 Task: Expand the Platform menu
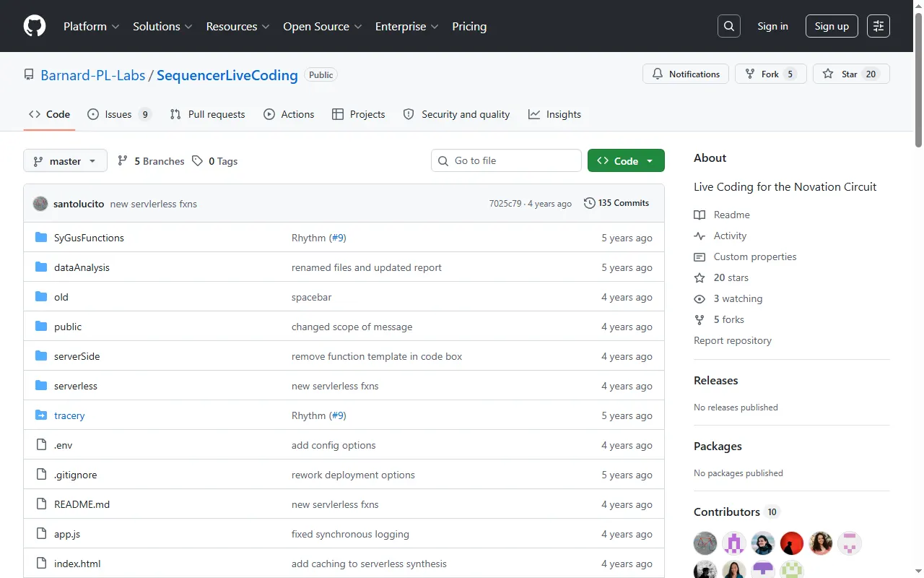point(92,26)
